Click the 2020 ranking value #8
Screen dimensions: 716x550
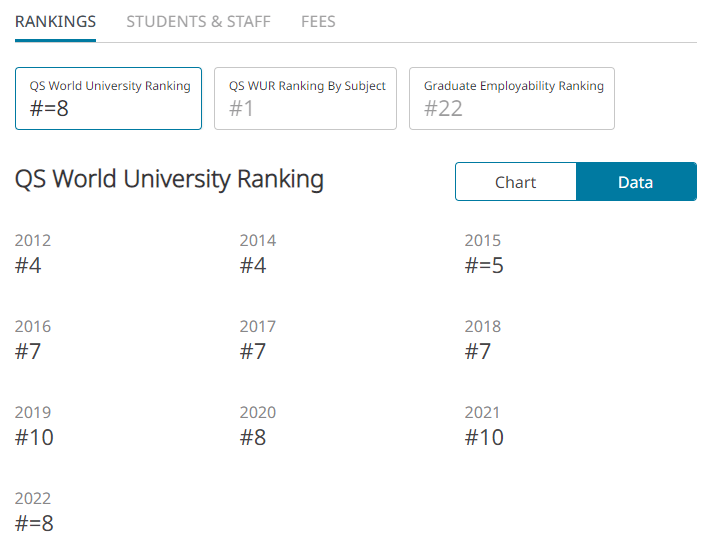click(x=253, y=437)
